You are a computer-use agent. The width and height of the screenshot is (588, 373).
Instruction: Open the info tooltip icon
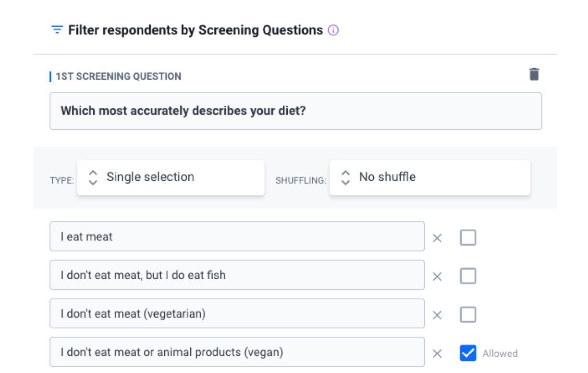point(333,30)
